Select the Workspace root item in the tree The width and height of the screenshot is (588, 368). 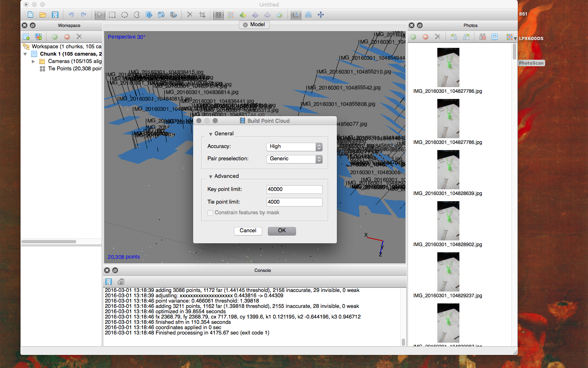point(62,47)
